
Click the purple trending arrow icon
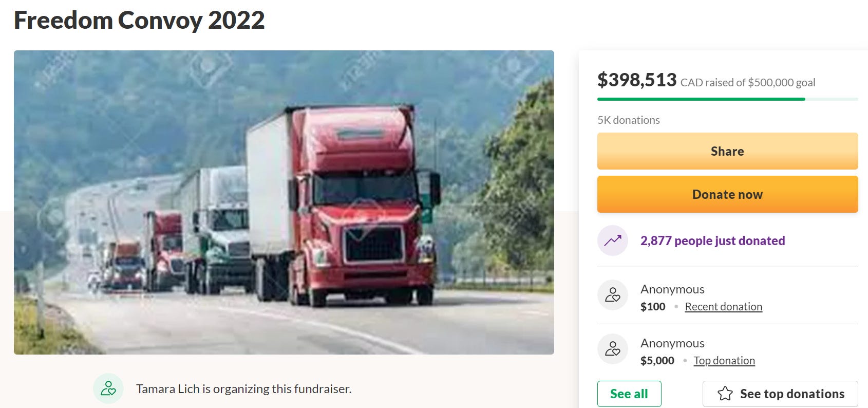point(612,240)
